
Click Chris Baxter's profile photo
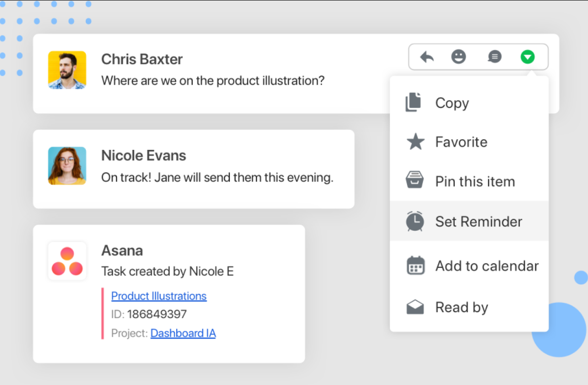[67, 70]
